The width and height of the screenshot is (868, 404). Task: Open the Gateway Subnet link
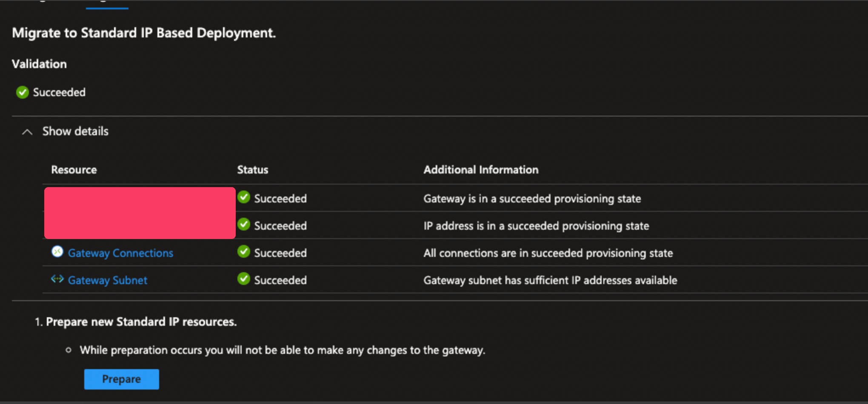point(107,280)
